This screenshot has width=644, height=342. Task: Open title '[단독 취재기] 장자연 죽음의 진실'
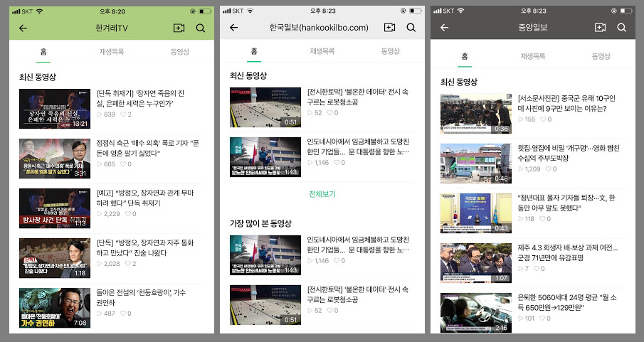(x=140, y=99)
